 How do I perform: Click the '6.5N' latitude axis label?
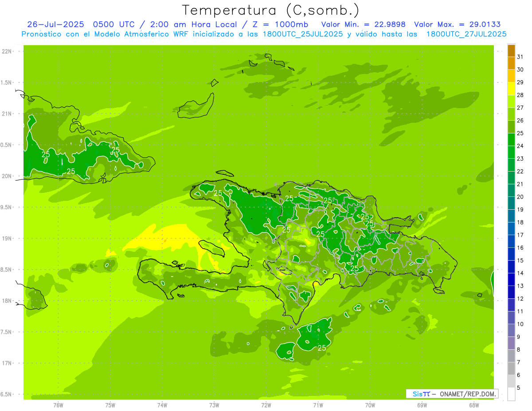click(7, 395)
